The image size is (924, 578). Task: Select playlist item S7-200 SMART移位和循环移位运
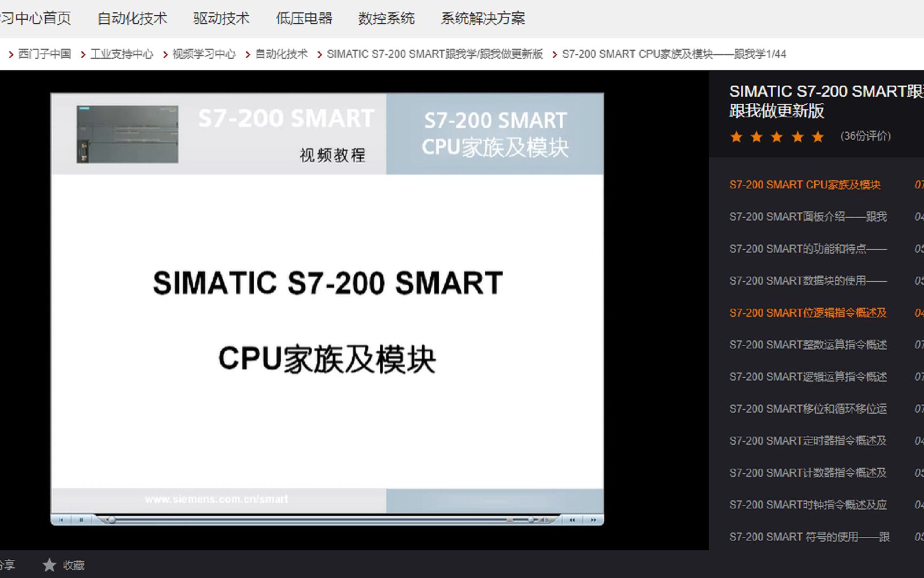pos(808,409)
